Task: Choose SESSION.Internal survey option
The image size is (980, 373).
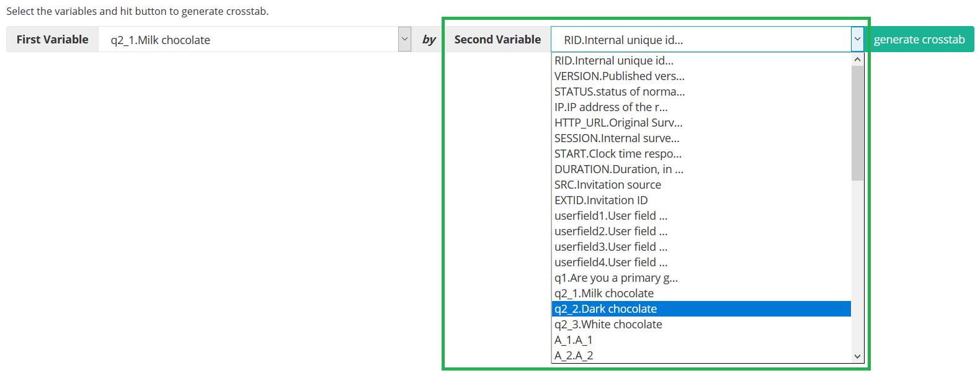Action: [x=617, y=138]
